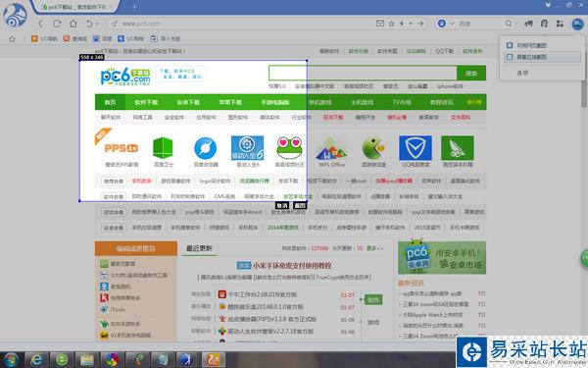Viewport: 588px width, 368px height.
Task: Open the 软件下载 nav tab
Action: (146, 102)
